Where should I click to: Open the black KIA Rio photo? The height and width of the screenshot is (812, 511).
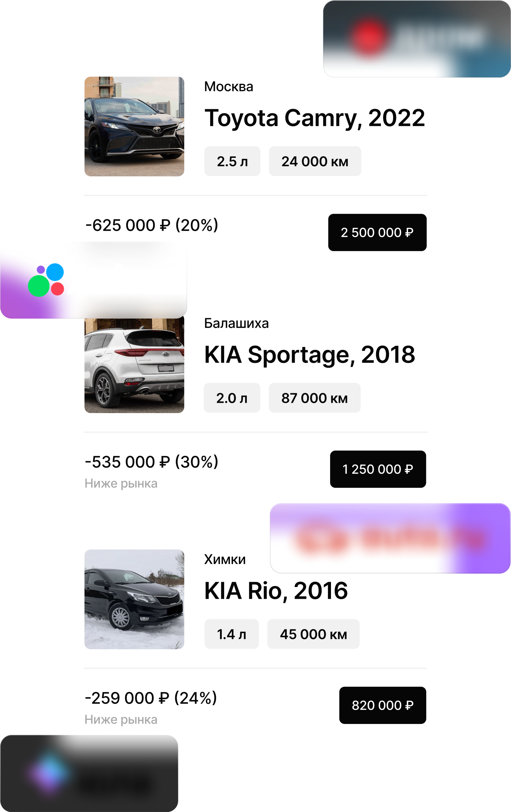coord(134,599)
